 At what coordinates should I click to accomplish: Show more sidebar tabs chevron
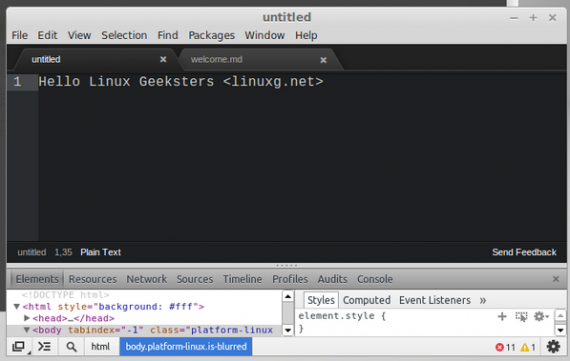click(x=482, y=300)
